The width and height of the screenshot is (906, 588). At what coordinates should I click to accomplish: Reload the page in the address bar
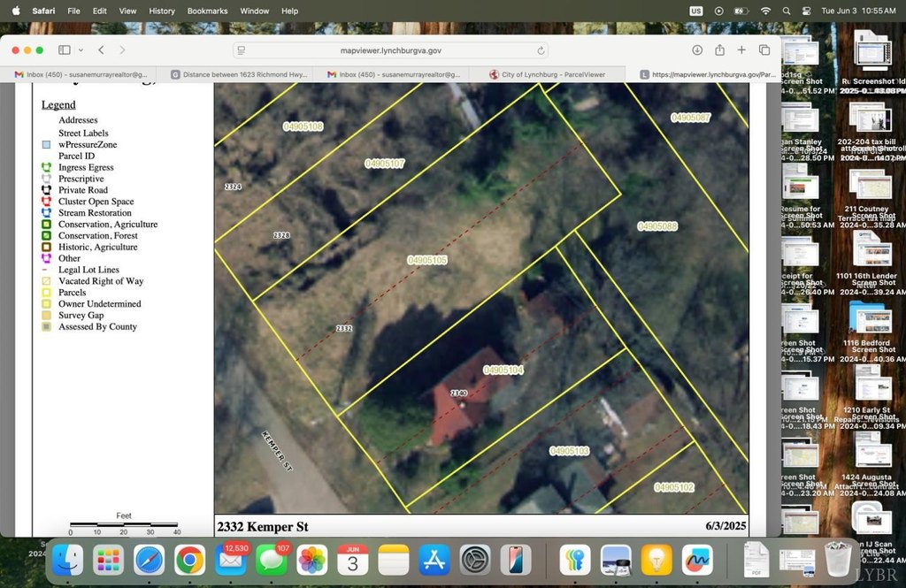(x=541, y=50)
